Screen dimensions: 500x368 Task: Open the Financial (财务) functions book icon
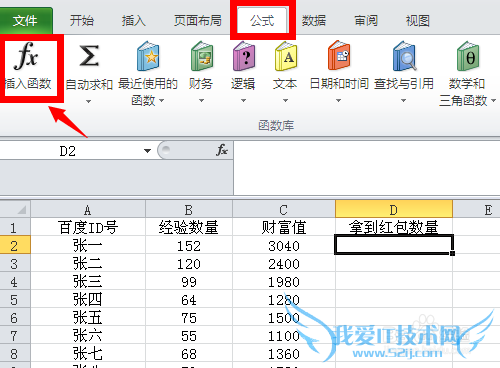coord(202,56)
